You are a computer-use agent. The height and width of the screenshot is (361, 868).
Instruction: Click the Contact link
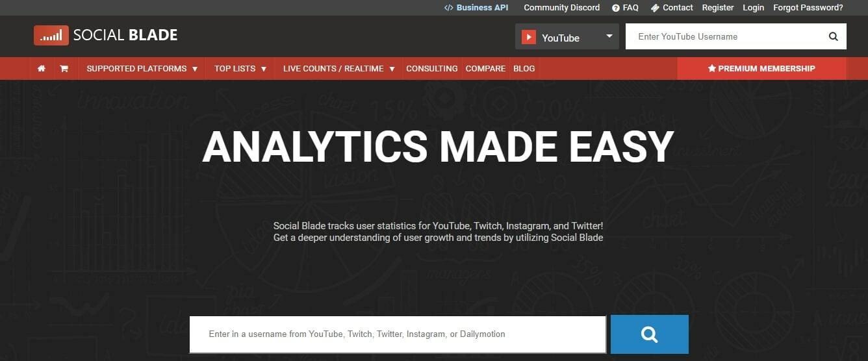(x=672, y=8)
